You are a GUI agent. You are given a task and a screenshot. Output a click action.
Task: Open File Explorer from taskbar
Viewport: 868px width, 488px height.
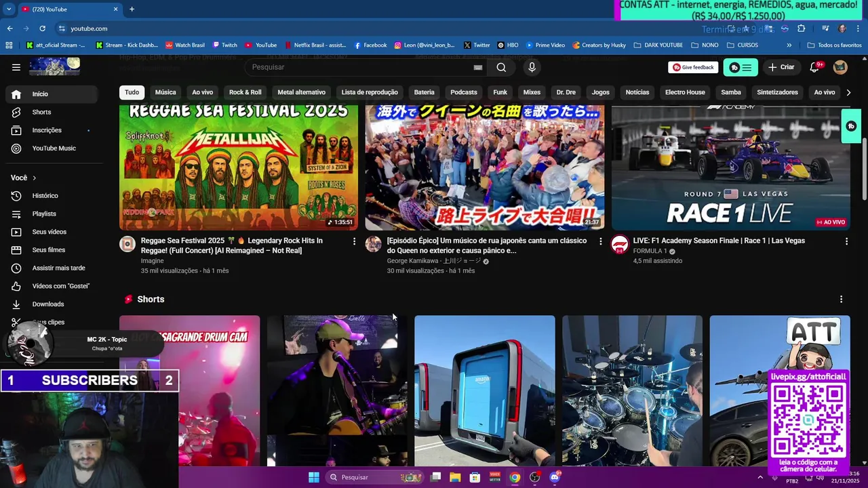[x=455, y=477]
